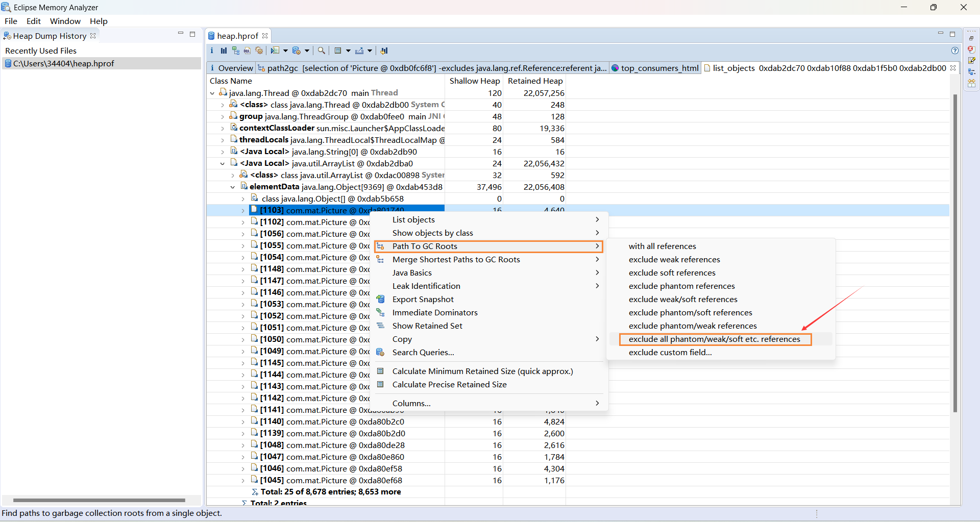Screen dimensions: 980x522
Task: Close the Heap Dump History view
Action: 93,36
